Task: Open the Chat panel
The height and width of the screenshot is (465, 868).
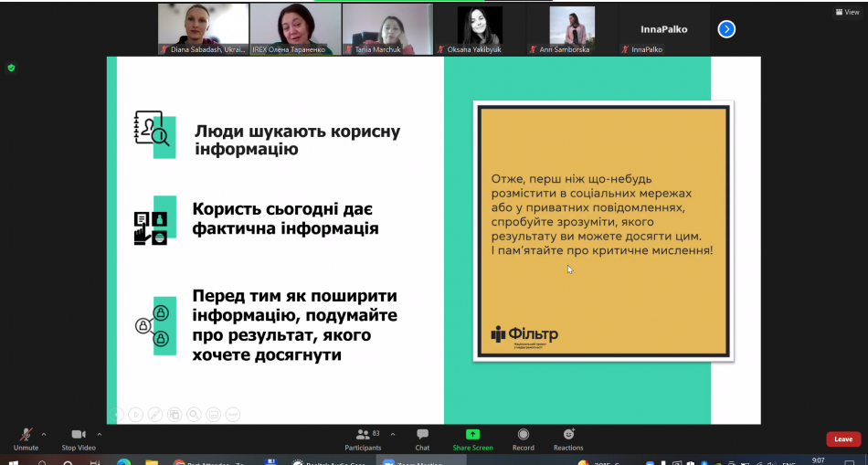Action: coord(422,435)
